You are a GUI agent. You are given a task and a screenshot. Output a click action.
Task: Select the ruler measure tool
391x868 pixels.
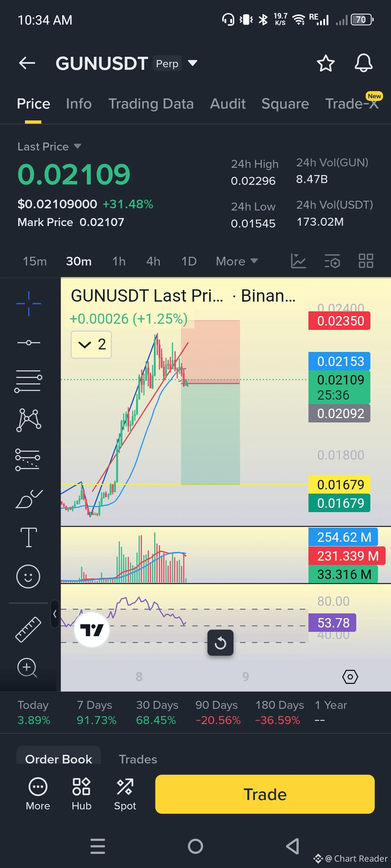coord(28,630)
